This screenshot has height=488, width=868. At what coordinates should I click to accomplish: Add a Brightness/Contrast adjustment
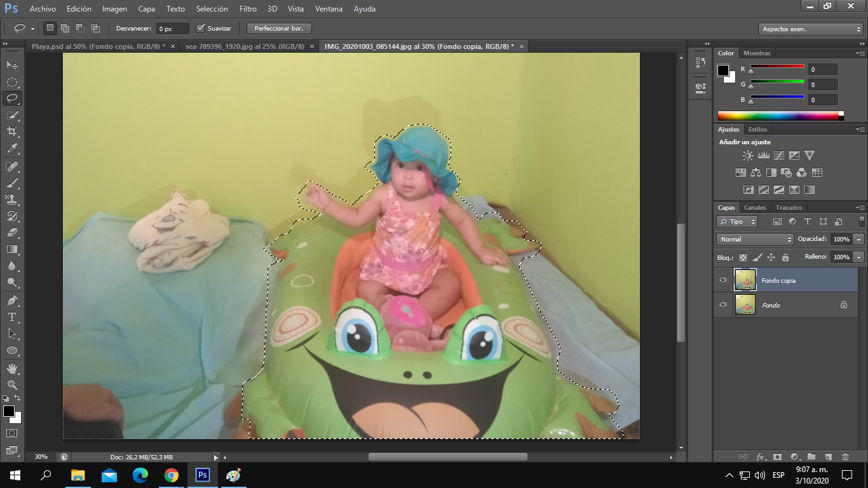coord(748,155)
